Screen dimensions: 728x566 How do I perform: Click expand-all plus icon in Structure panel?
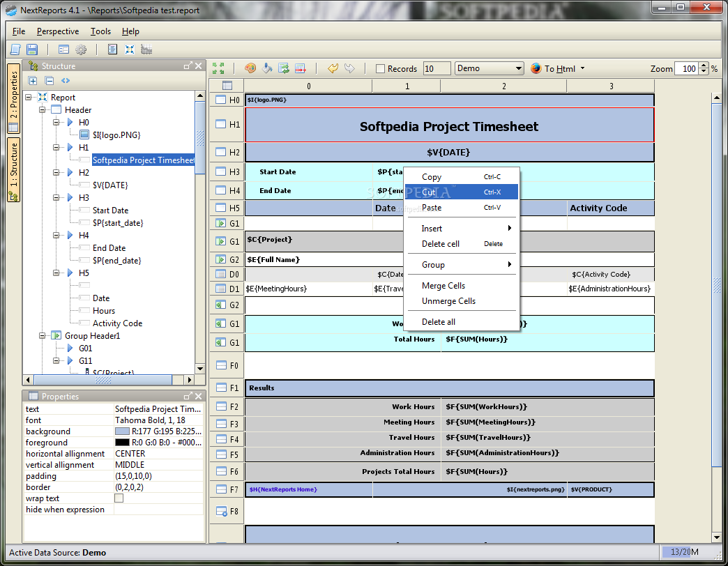[x=33, y=80]
